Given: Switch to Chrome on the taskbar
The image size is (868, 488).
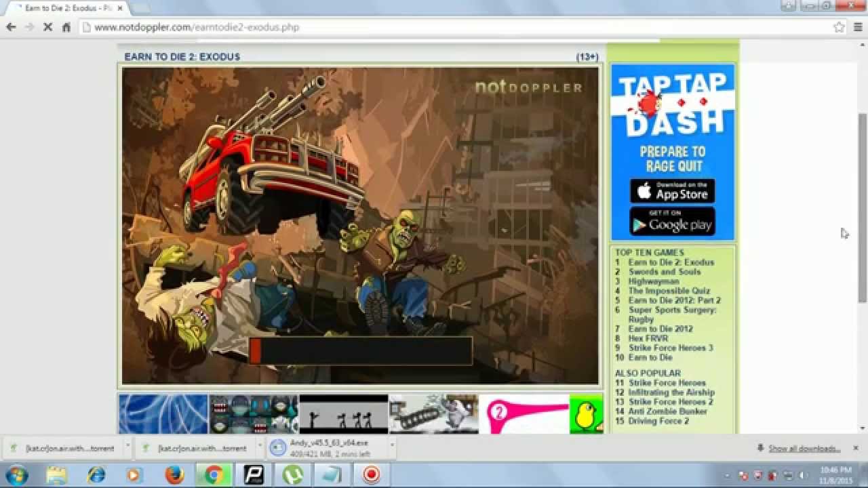Looking at the screenshot, I should click(214, 475).
